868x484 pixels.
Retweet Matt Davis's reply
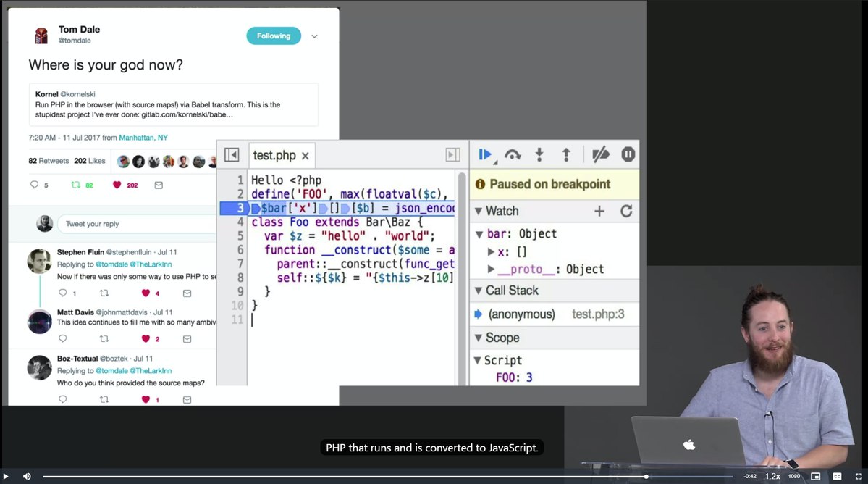[104, 338]
